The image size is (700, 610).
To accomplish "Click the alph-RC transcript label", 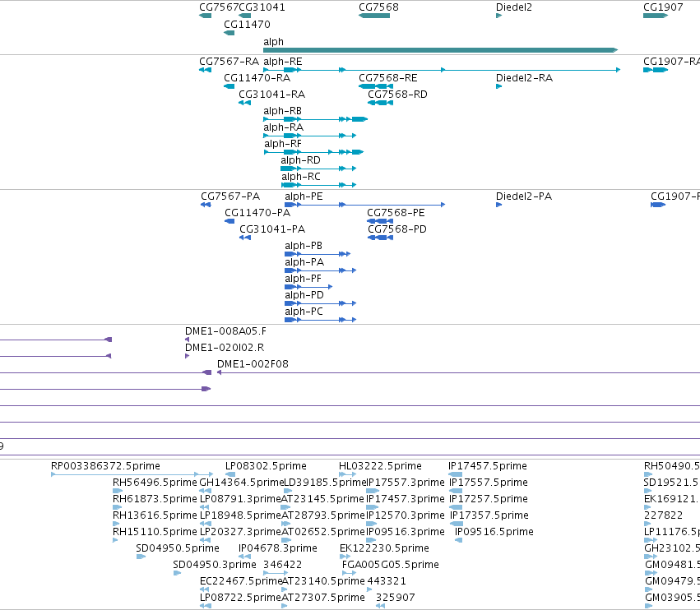I will point(301,176).
